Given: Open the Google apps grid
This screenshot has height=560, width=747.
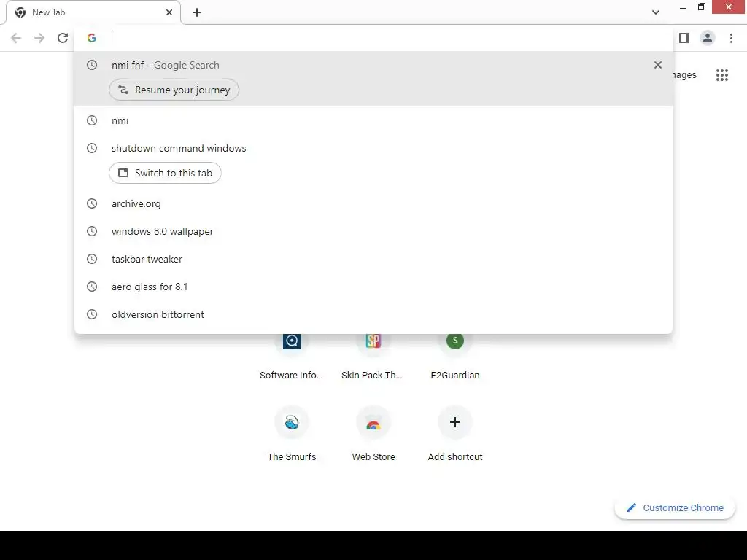Looking at the screenshot, I should (x=722, y=75).
